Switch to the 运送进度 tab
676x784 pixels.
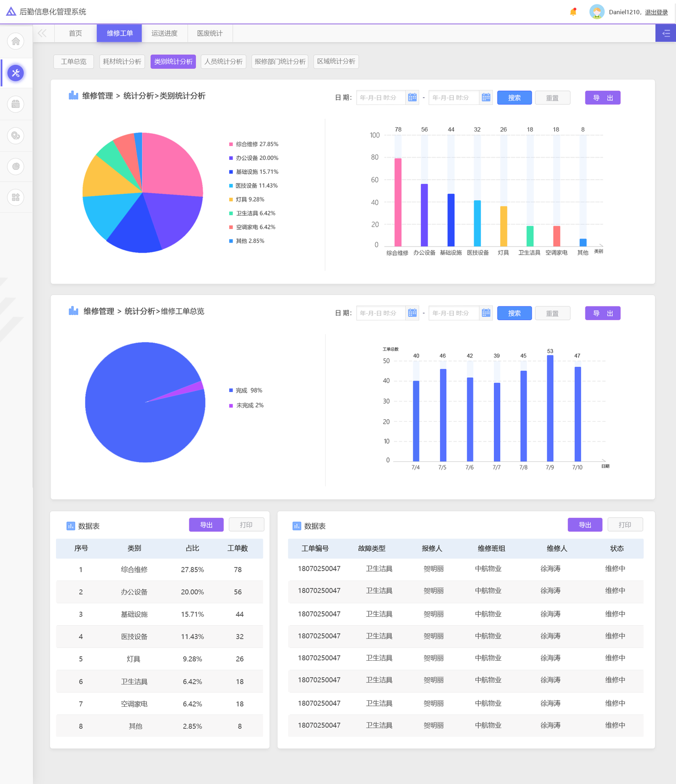(x=164, y=33)
